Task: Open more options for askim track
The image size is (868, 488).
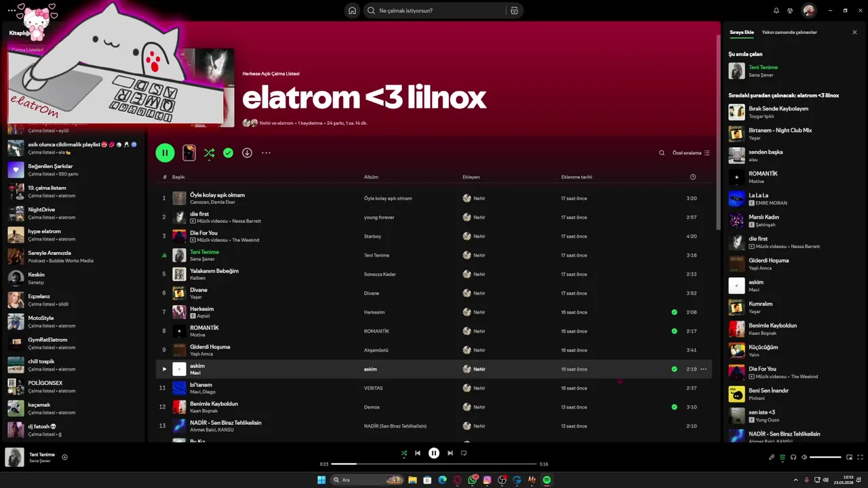Action: click(703, 369)
